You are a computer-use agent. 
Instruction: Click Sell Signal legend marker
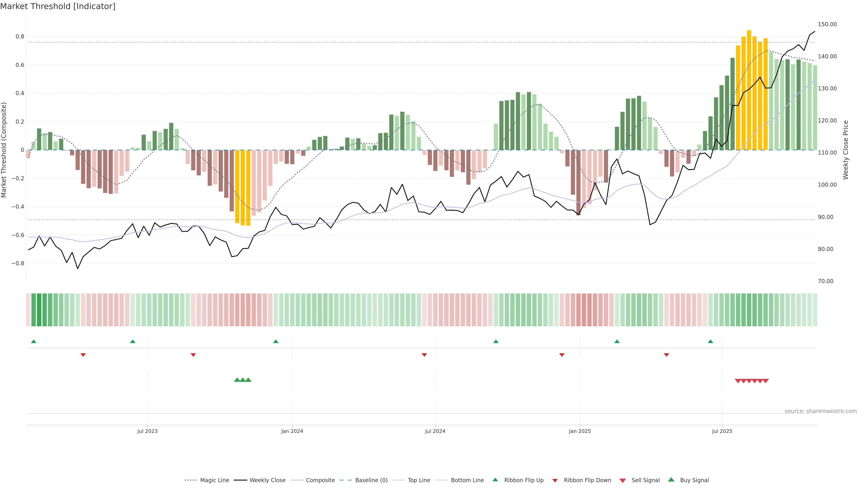tap(623, 481)
